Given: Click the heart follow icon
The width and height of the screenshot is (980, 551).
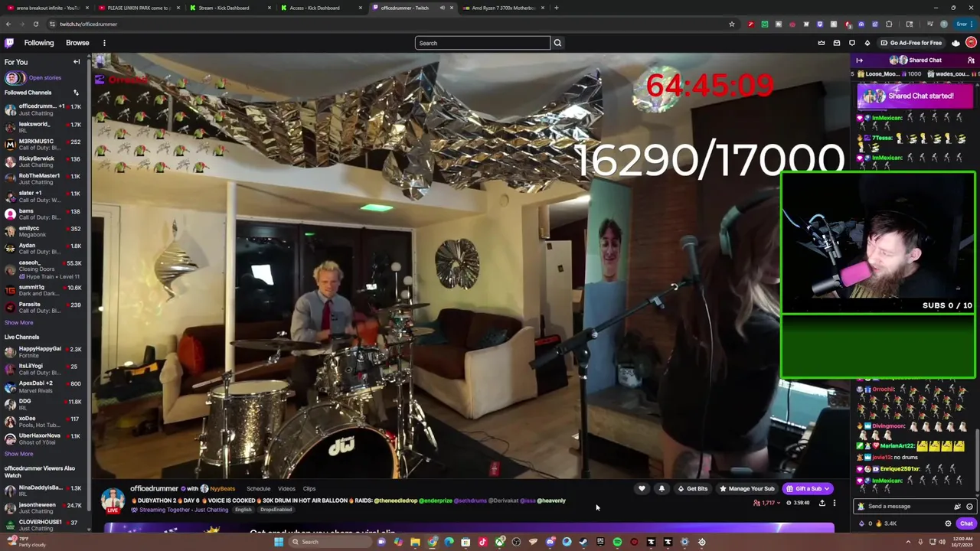Looking at the screenshot, I should click(x=642, y=489).
